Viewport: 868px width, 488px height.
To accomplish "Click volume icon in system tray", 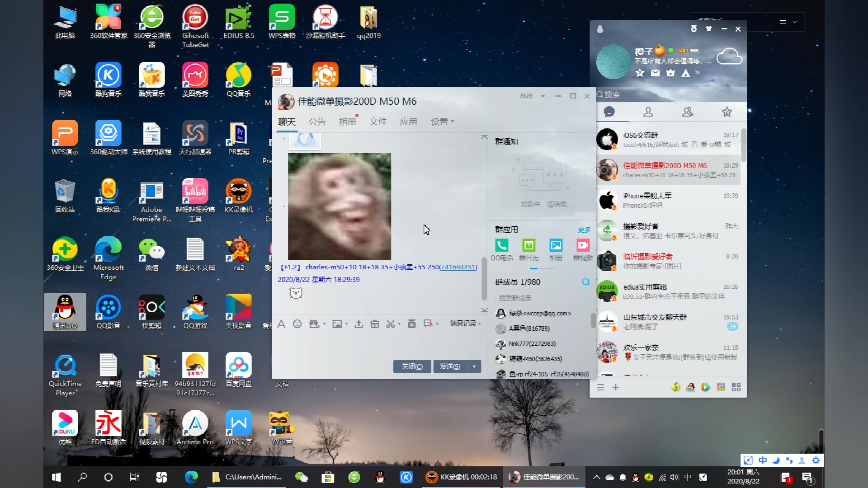I will pyautogui.click(x=675, y=477).
